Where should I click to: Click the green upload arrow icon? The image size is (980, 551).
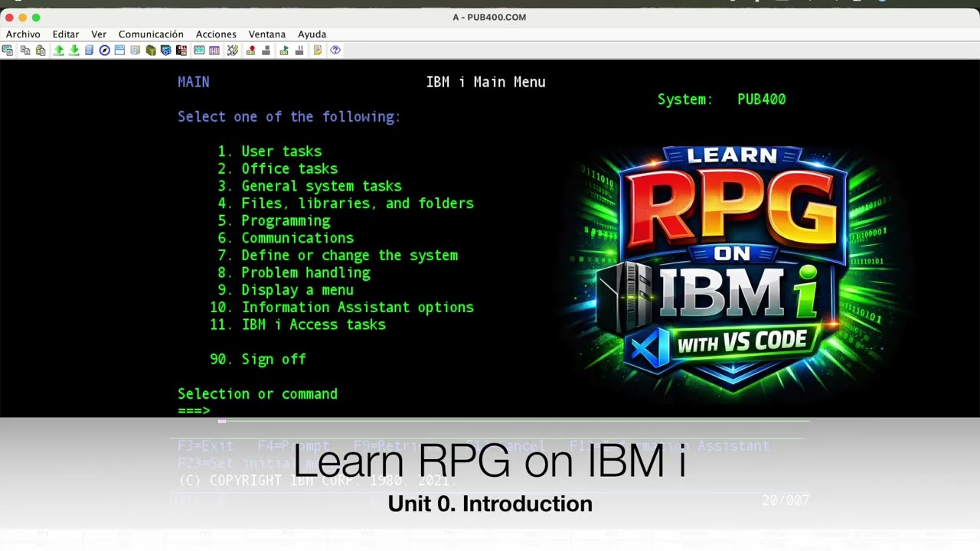pyautogui.click(x=59, y=51)
